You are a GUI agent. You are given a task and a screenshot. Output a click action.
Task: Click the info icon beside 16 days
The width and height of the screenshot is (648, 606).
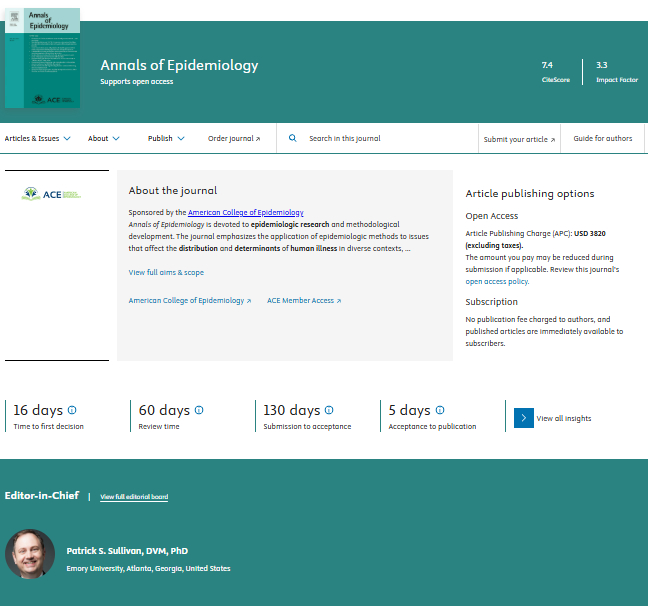click(x=72, y=410)
